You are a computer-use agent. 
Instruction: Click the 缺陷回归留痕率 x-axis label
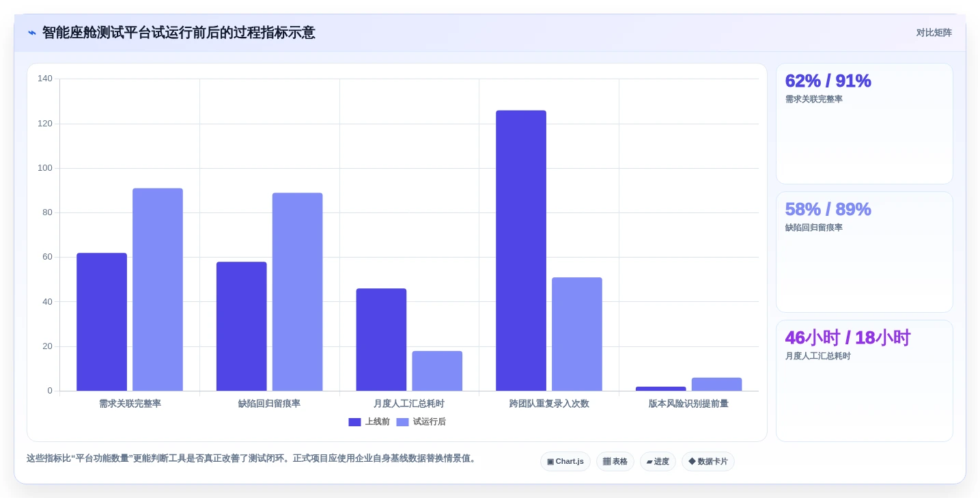[269, 404]
